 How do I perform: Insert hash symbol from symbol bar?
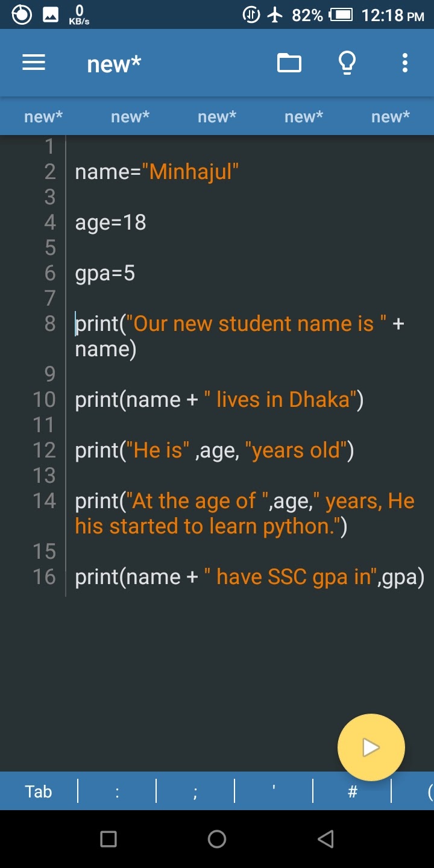[x=353, y=791]
